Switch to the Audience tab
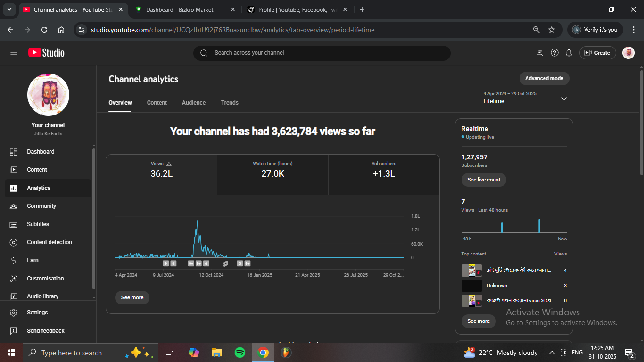 194,103
